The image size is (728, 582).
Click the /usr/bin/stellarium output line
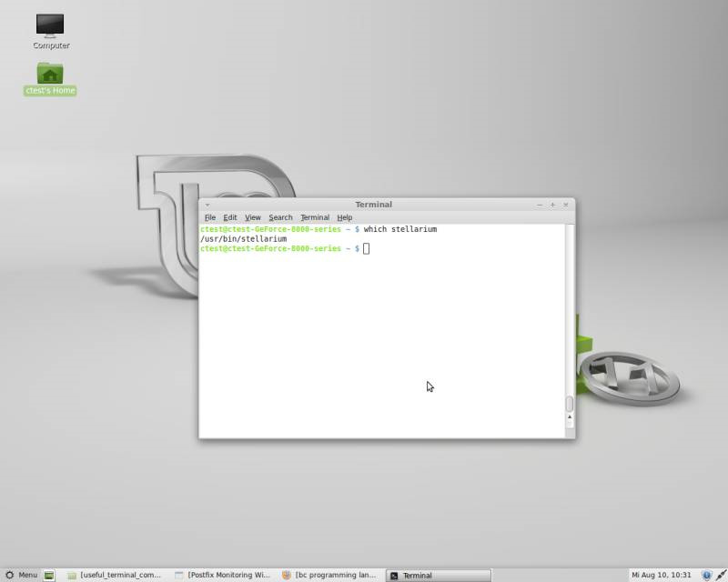tap(243, 239)
